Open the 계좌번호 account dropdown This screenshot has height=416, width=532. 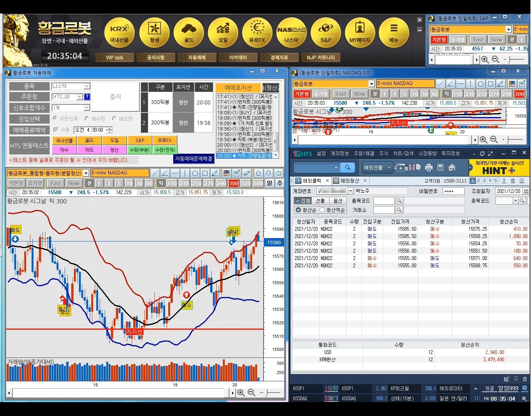tap(350, 191)
